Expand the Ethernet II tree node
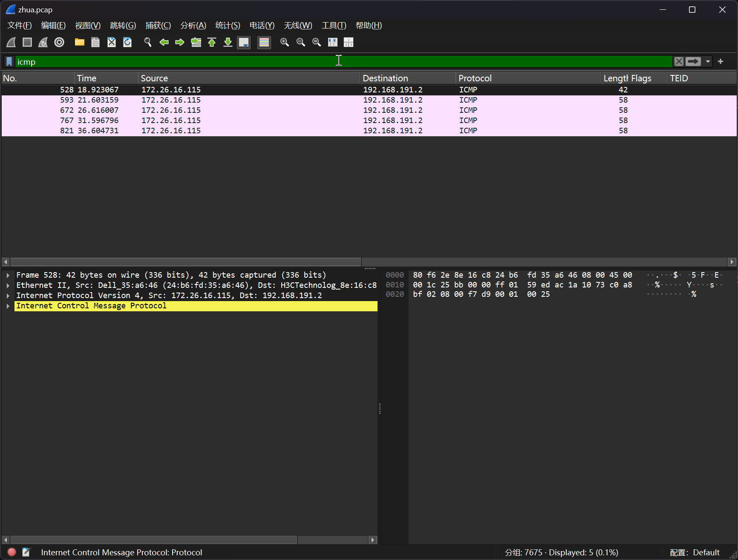This screenshot has width=738, height=560. click(x=8, y=285)
